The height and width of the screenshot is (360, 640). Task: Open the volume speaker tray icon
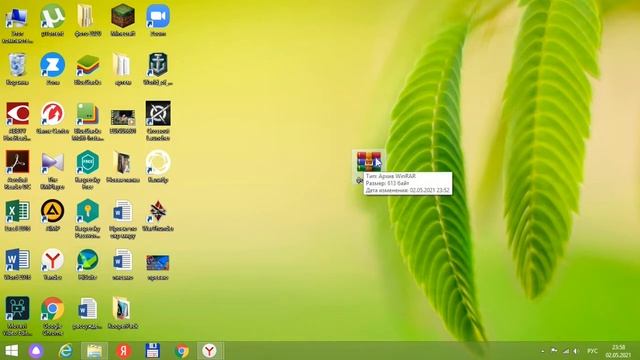[576, 351]
